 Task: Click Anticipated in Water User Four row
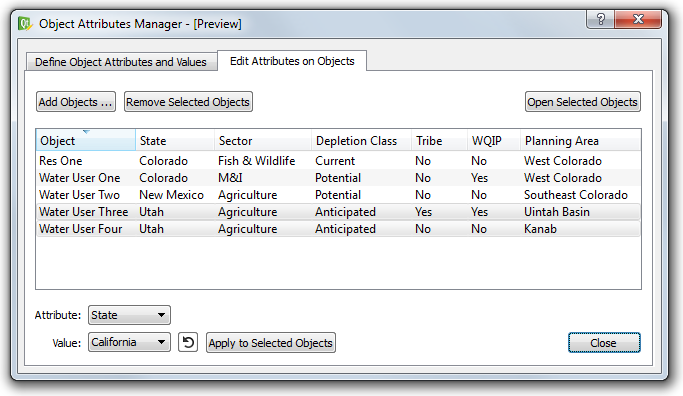pos(345,229)
